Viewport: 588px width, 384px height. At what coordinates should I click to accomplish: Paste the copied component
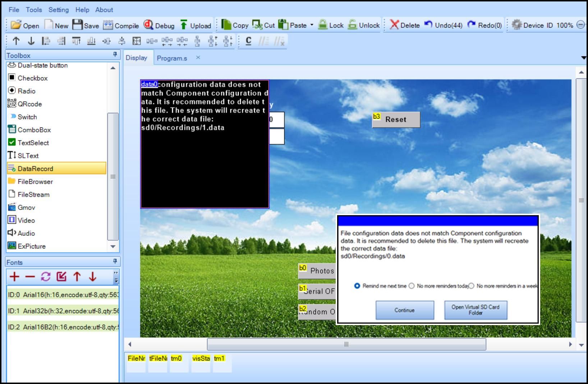(293, 25)
